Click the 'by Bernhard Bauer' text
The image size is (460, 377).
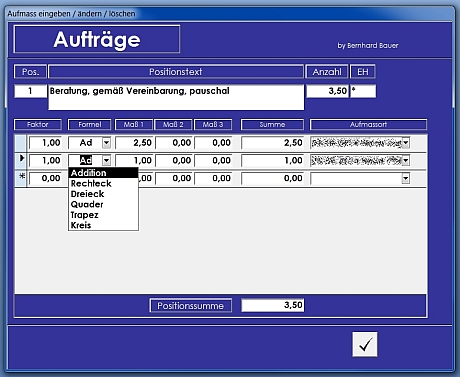coord(368,46)
